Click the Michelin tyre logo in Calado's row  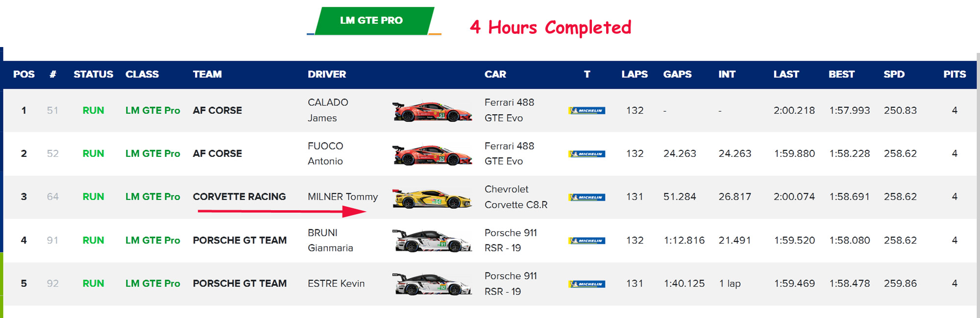pos(587,111)
